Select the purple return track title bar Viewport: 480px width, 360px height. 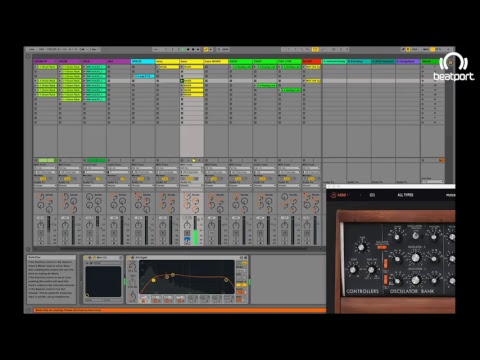(408, 62)
